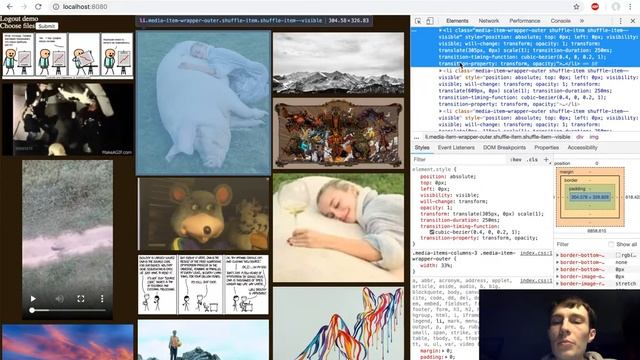Expand the border-image-r computed property
The image size is (640, 360).
558,283
